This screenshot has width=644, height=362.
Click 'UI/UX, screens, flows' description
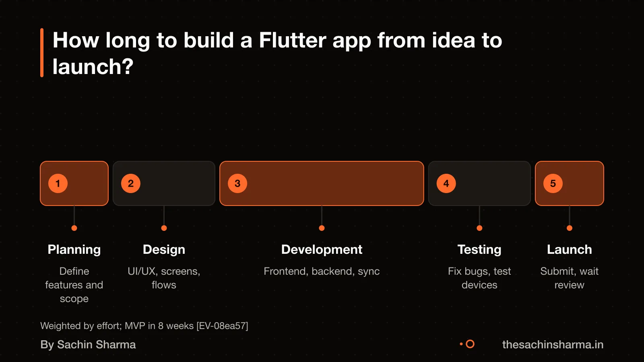[164, 278]
